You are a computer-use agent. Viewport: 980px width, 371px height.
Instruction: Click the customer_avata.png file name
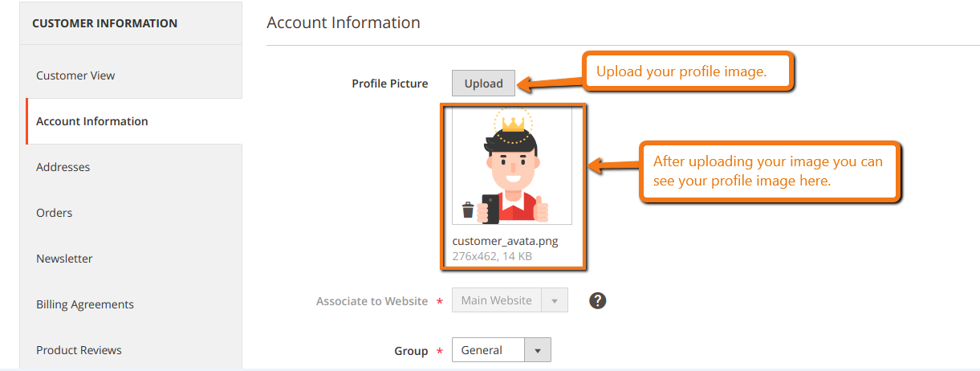(505, 241)
